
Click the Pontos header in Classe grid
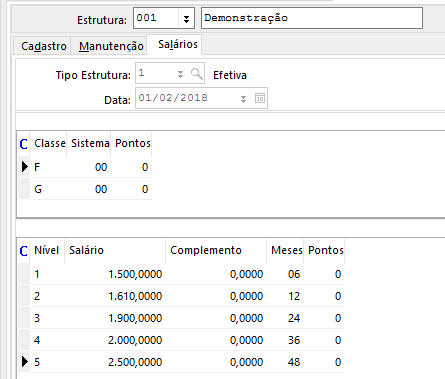point(132,143)
